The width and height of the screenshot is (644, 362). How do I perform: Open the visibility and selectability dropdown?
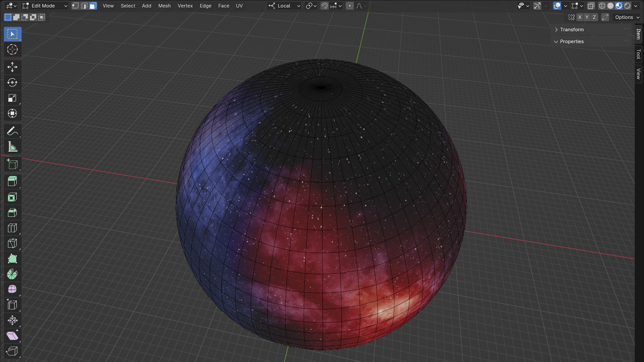523,6
